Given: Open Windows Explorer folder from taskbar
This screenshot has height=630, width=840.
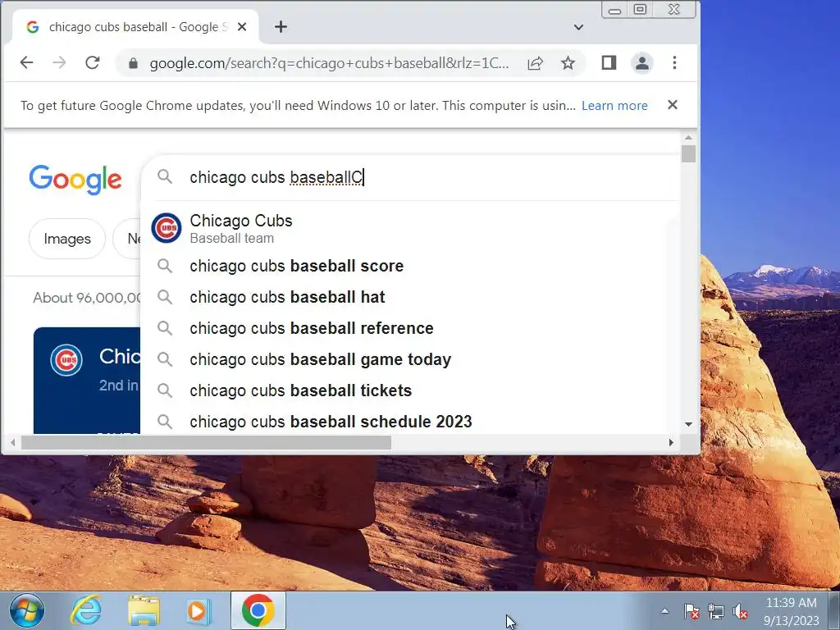Looking at the screenshot, I should pyautogui.click(x=144, y=610).
